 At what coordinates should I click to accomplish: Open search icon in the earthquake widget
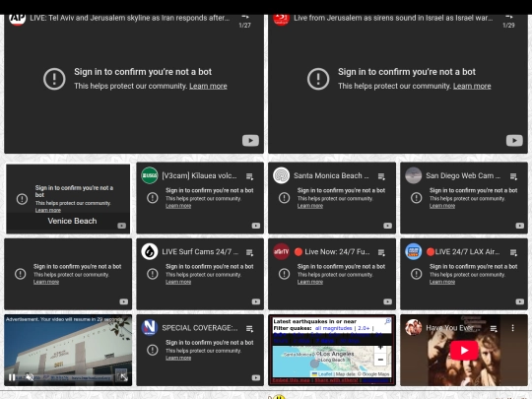[387, 321]
